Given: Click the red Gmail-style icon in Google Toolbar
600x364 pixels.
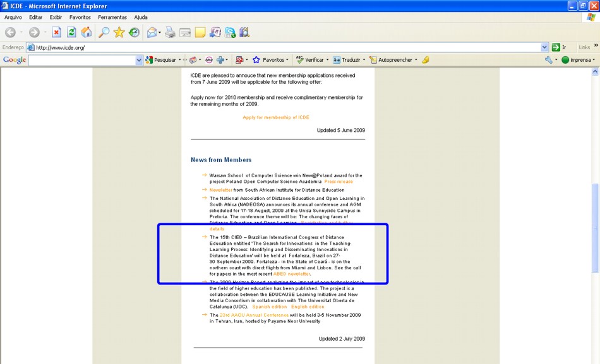Looking at the screenshot, I should click(239, 60).
